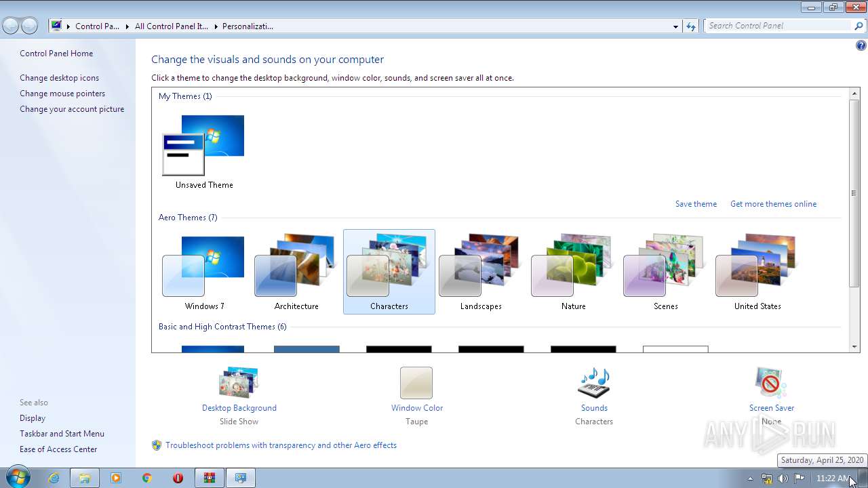Image resolution: width=868 pixels, height=488 pixels.
Task: Open Change your account picture
Action: (x=72, y=109)
